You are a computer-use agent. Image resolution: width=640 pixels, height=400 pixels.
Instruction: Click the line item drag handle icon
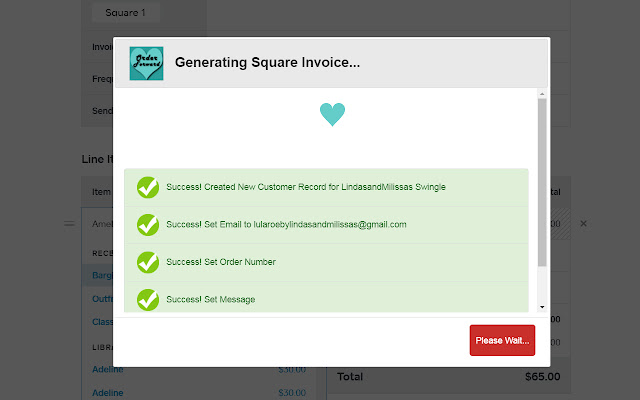(69, 223)
